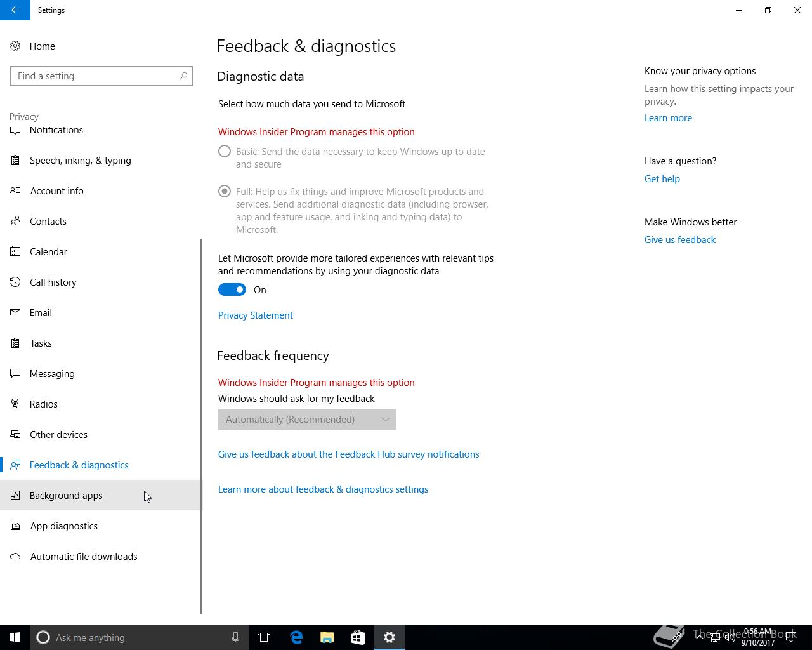This screenshot has height=650, width=812.
Task: Open the Microsoft Store from taskbar
Action: (358, 637)
